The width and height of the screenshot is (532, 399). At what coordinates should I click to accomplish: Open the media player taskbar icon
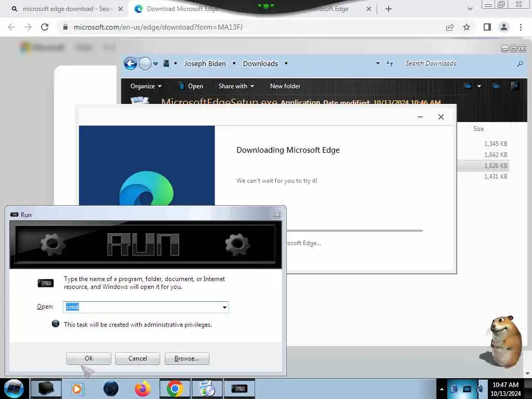click(x=77, y=389)
